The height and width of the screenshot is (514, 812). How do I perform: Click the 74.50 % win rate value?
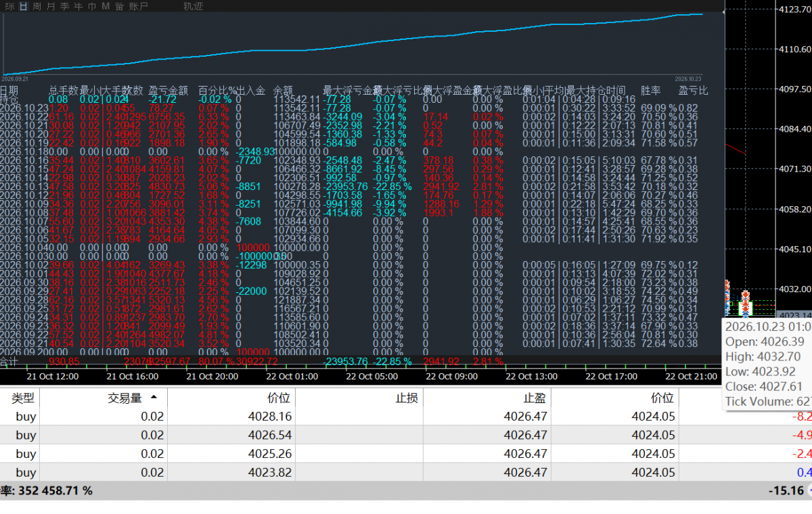(x=658, y=300)
